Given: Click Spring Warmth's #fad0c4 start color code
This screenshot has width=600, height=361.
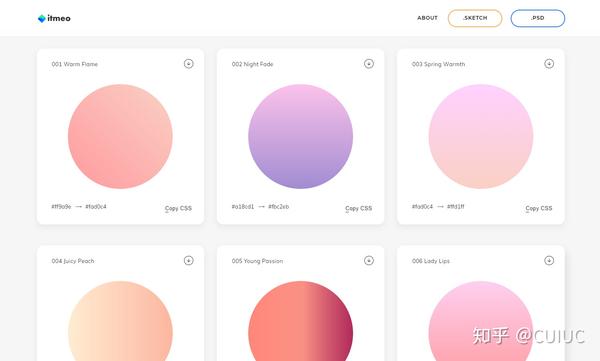Looking at the screenshot, I should pyautogui.click(x=422, y=207).
